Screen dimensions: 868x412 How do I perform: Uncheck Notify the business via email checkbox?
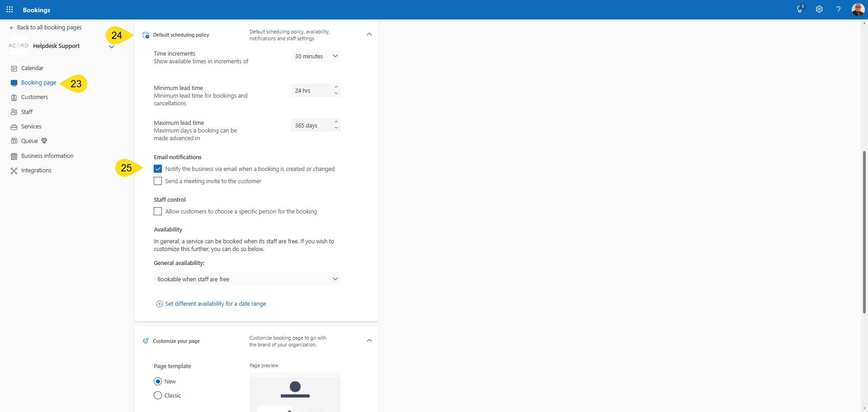(x=158, y=169)
